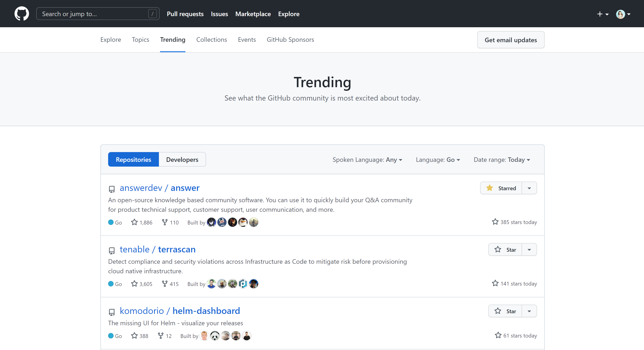This screenshot has width=644, height=350.
Task: Unstar the answerdev/answer repository
Action: coord(501,188)
